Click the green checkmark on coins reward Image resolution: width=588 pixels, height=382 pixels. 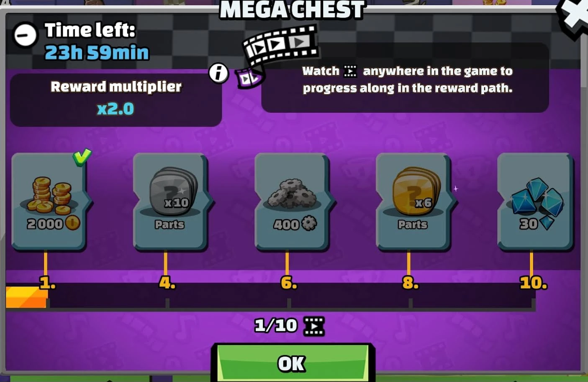[82, 157]
